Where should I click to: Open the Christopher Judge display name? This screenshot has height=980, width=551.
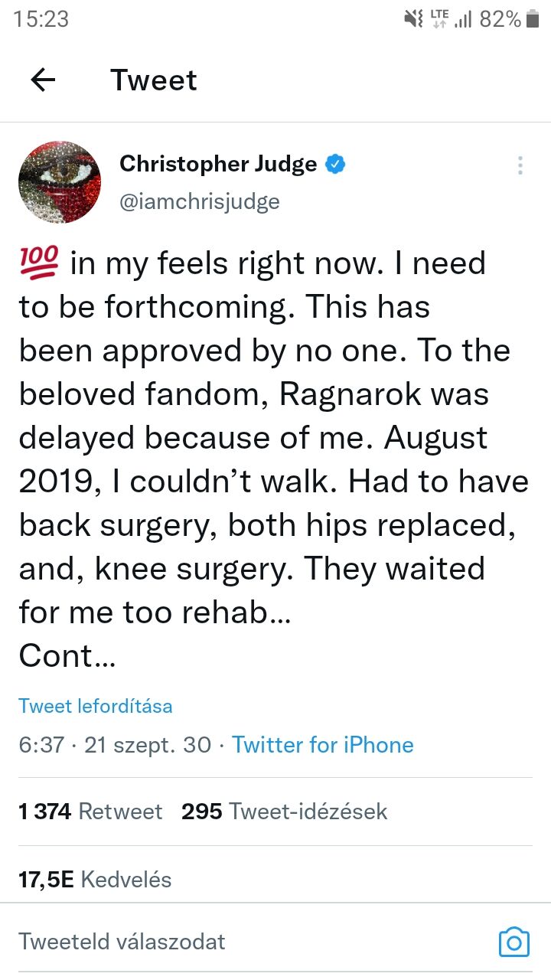[x=218, y=164]
